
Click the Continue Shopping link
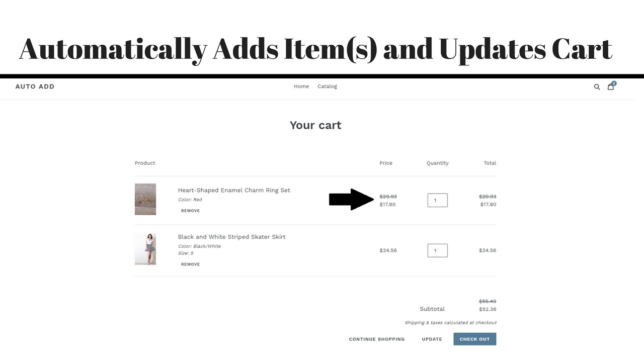pyautogui.click(x=377, y=339)
